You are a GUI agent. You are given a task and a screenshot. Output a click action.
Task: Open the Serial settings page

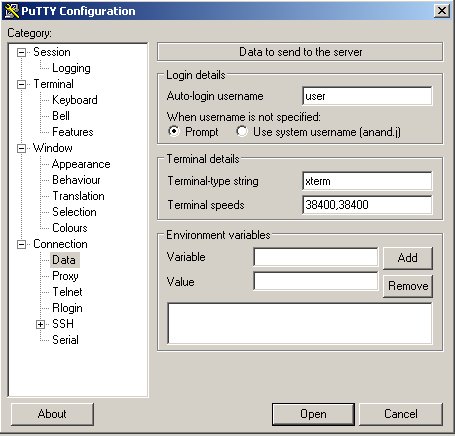coord(65,340)
